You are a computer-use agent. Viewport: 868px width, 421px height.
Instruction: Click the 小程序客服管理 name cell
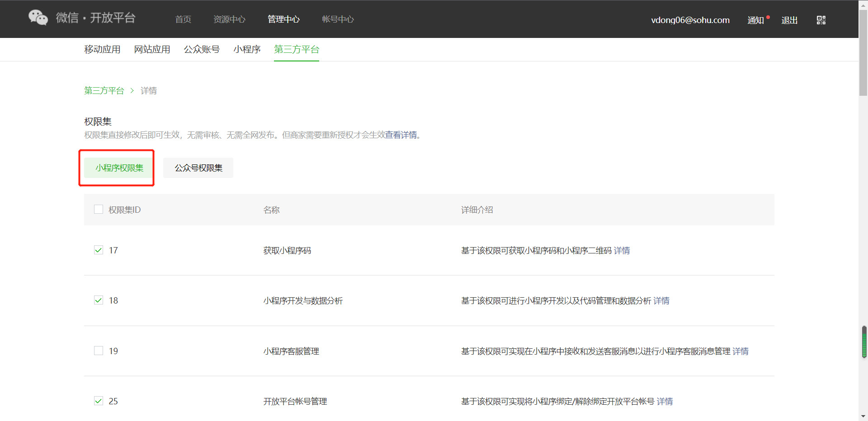point(291,351)
